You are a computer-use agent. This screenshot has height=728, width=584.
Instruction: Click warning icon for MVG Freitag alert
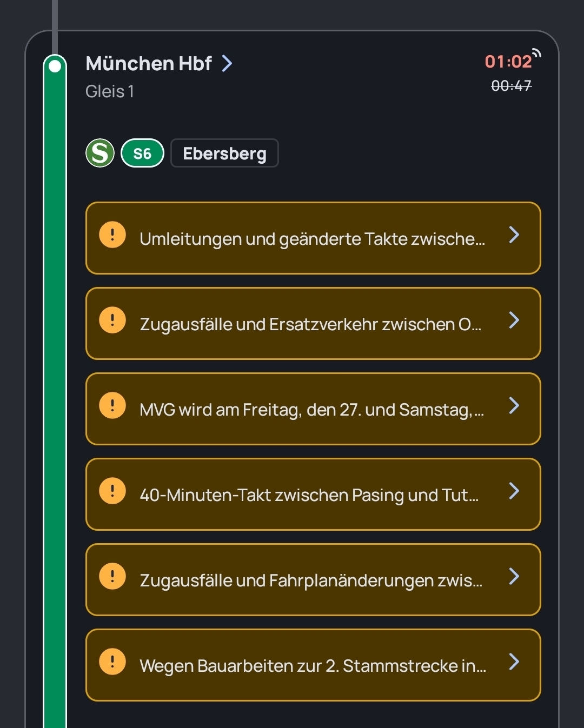click(x=112, y=406)
